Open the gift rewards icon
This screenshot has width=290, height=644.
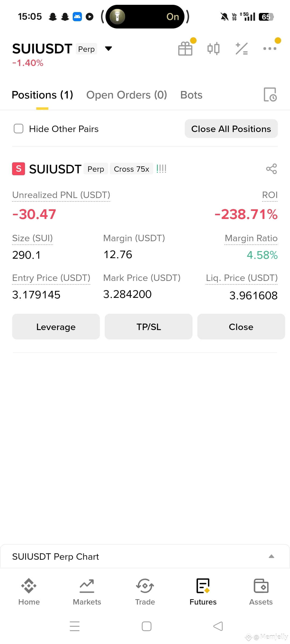[x=185, y=49]
